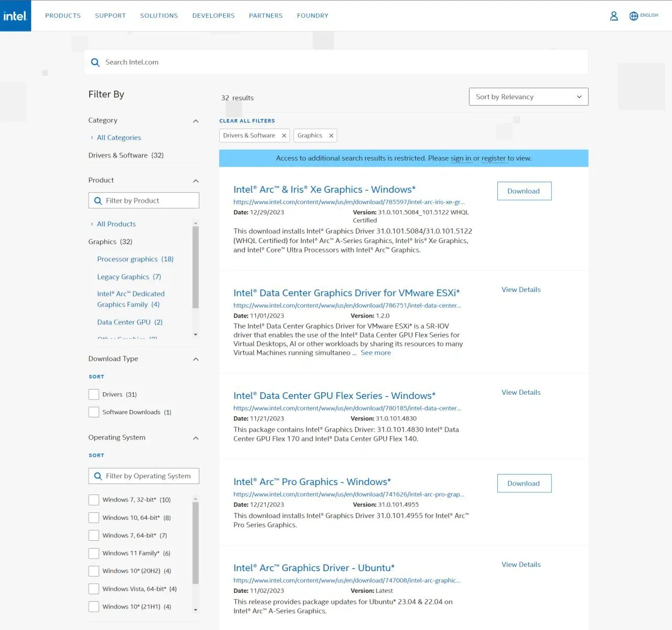Click the register link
Screen dimensions: 672x630
(x=494, y=158)
